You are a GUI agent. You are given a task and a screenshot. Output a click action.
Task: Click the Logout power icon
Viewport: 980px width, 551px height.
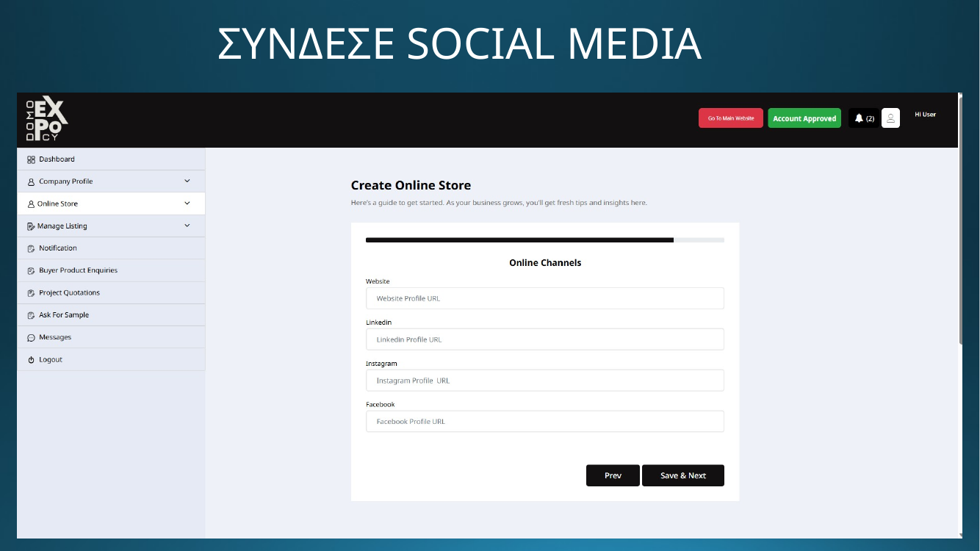pyautogui.click(x=31, y=360)
